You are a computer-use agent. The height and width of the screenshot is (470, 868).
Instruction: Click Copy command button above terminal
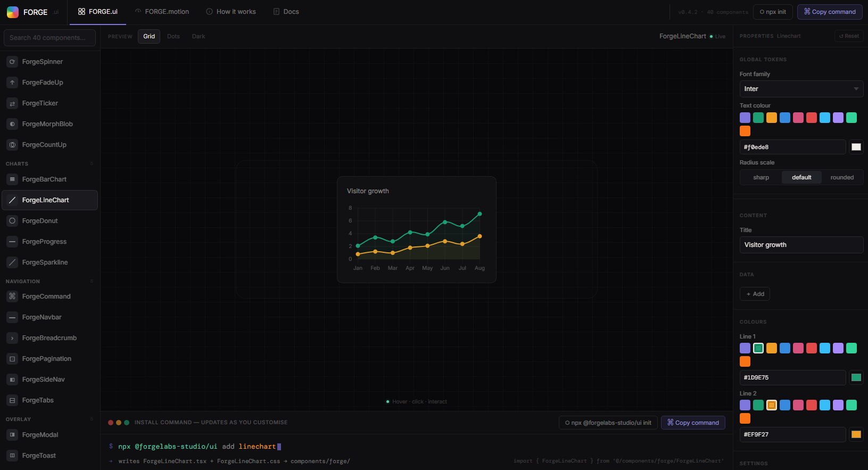(693, 423)
